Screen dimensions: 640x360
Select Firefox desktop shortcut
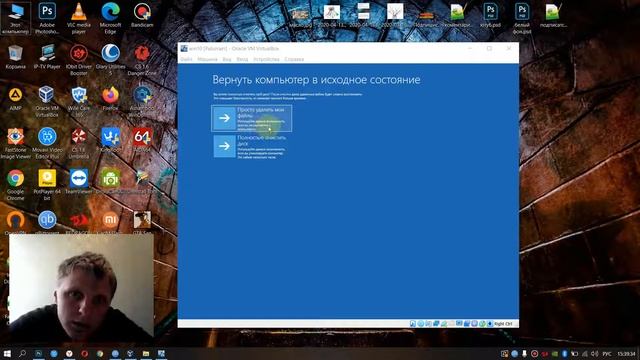(110, 99)
